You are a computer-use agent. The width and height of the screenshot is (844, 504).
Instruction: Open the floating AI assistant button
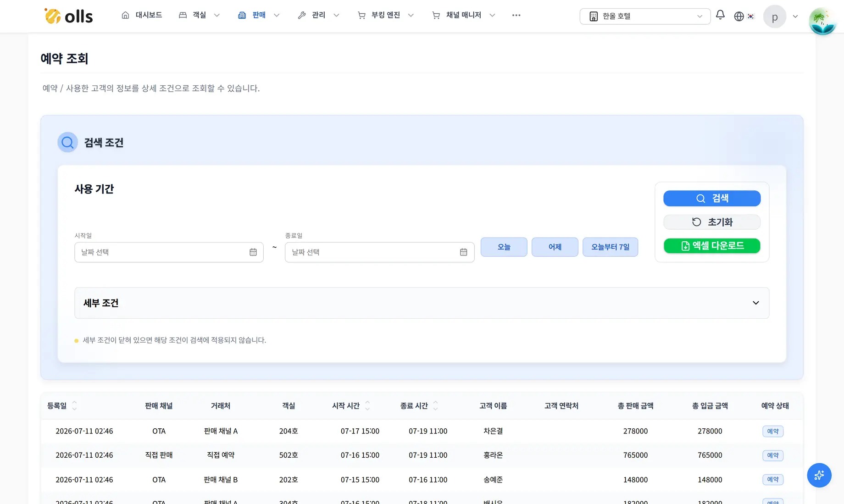[x=819, y=475]
